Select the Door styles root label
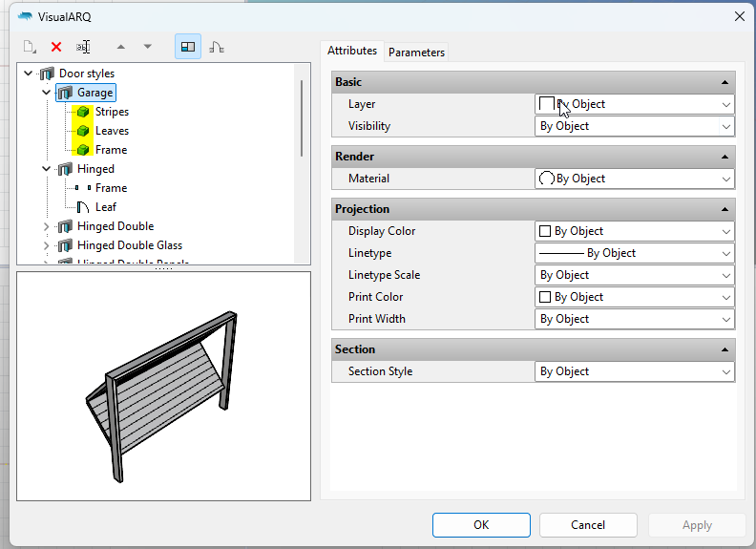Image resolution: width=756 pixels, height=549 pixels. (x=87, y=74)
